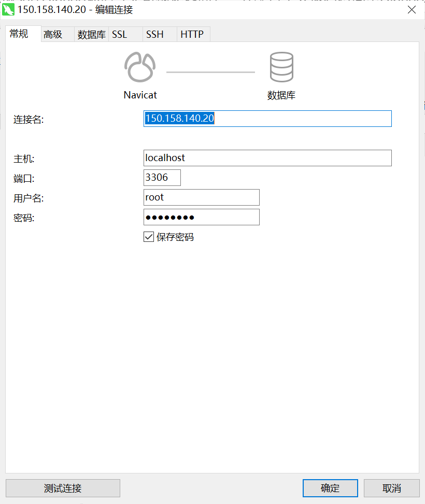425x504 pixels.
Task: Cancel with the 取消 button
Action: (391, 488)
